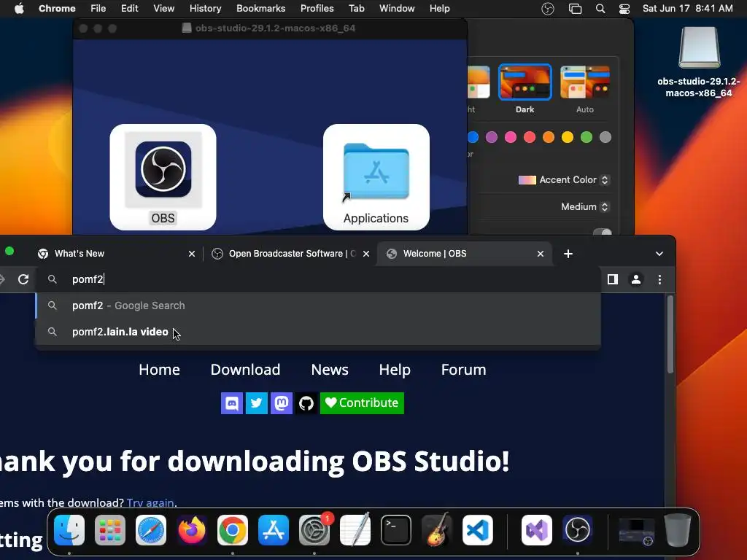Launch Safari from the Dock

click(151, 530)
